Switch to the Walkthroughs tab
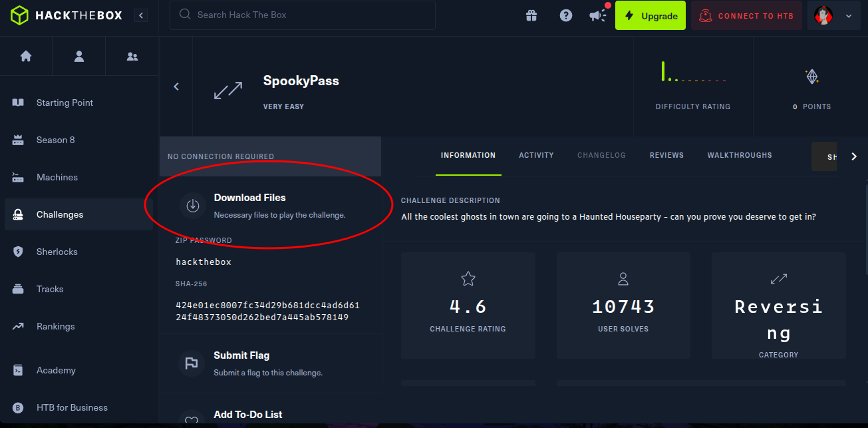Screen dimensions: 868x428 pos(740,155)
